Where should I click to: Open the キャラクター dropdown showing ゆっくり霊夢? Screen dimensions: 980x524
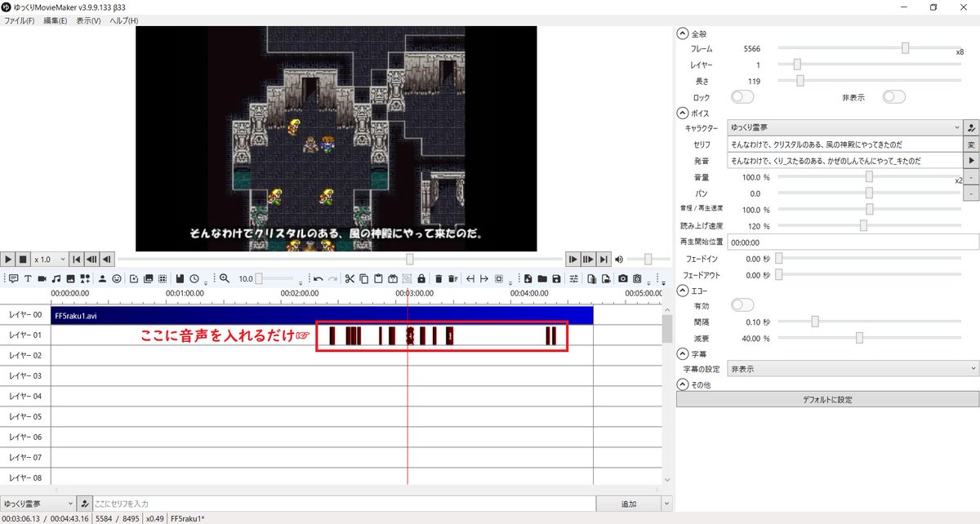tap(845, 128)
